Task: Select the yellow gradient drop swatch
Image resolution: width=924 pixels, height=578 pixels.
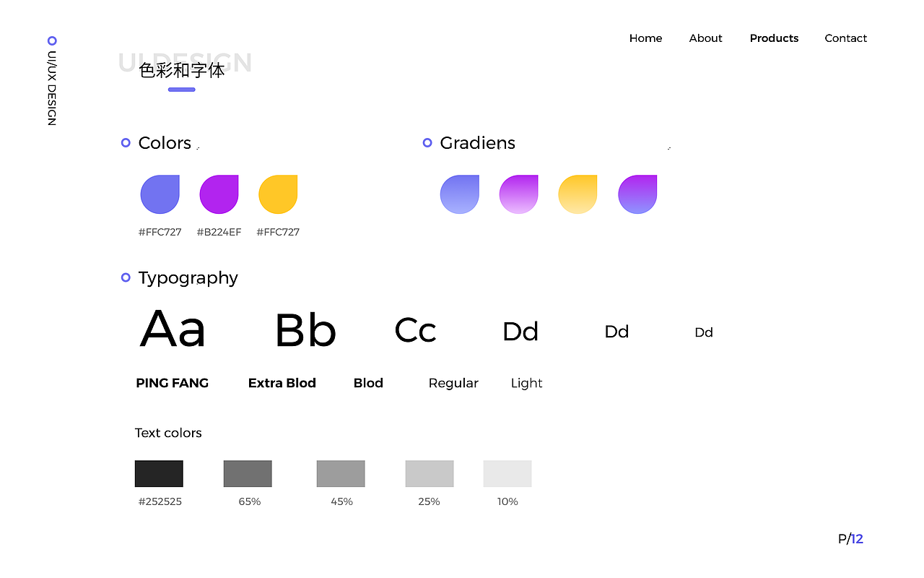Action: 577,194
